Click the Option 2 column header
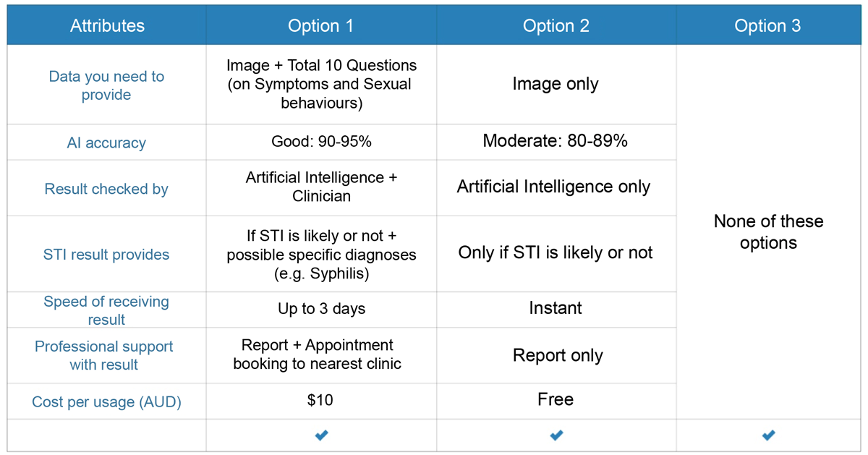 pos(556,26)
